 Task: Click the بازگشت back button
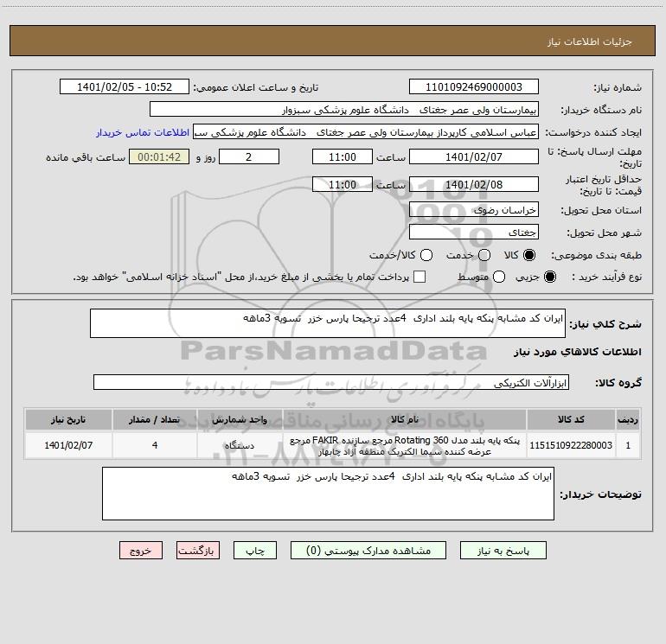(198, 551)
